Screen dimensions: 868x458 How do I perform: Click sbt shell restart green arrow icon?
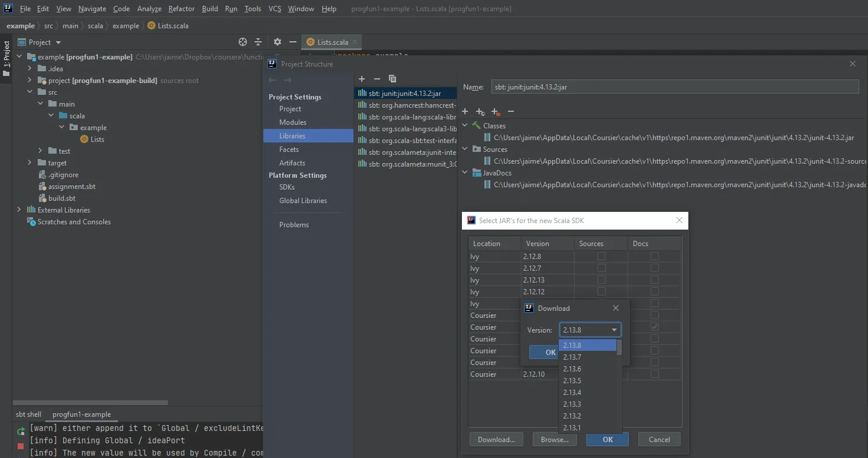point(21,431)
